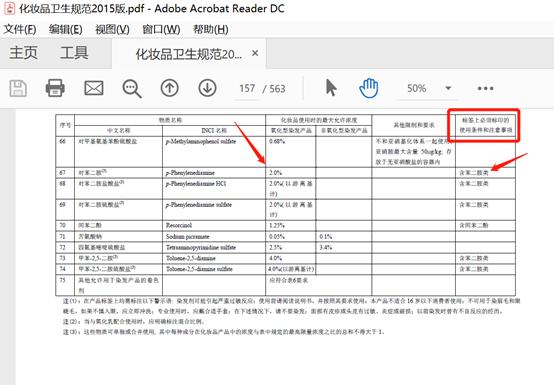Open the 编辑(E) menu
The height and width of the screenshot is (385, 554).
click(66, 29)
